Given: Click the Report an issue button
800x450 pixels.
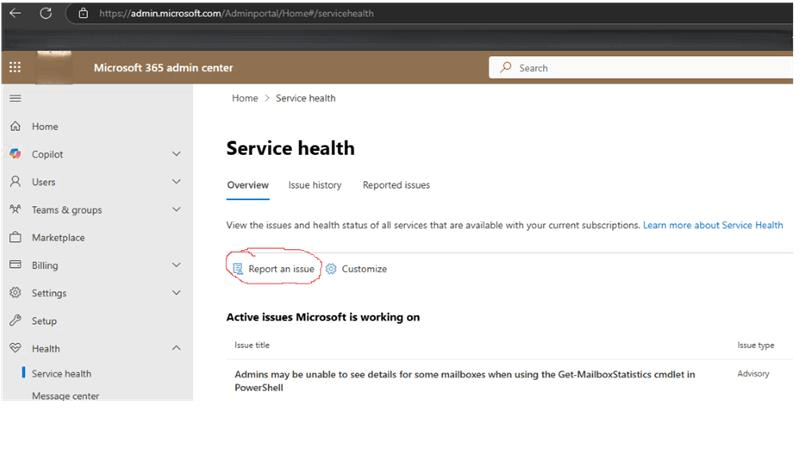Looking at the screenshot, I should coord(274,268).
